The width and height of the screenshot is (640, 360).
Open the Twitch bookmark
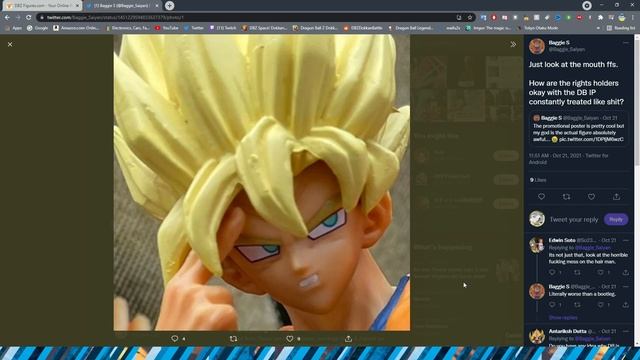(x=223, y=28)
